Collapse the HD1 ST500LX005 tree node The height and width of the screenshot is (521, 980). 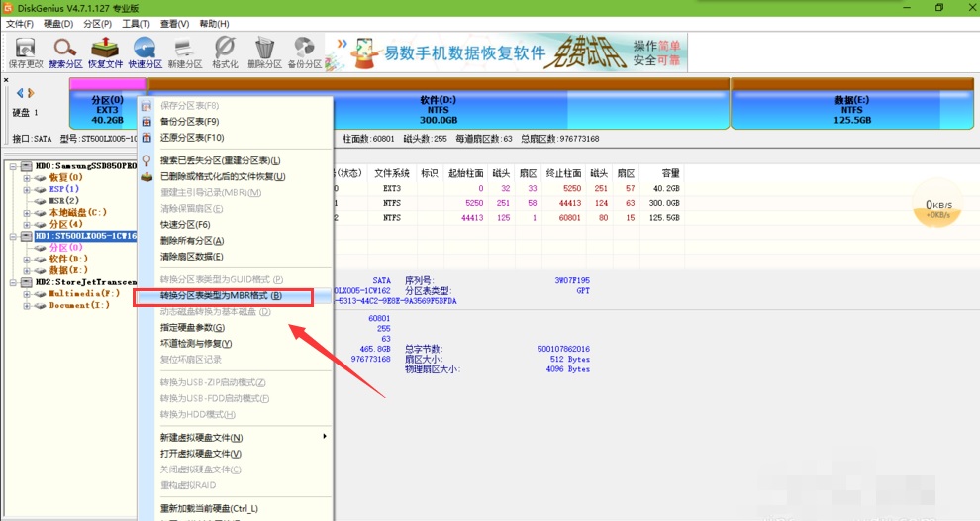pyautogui.click(x=13, y=236)
